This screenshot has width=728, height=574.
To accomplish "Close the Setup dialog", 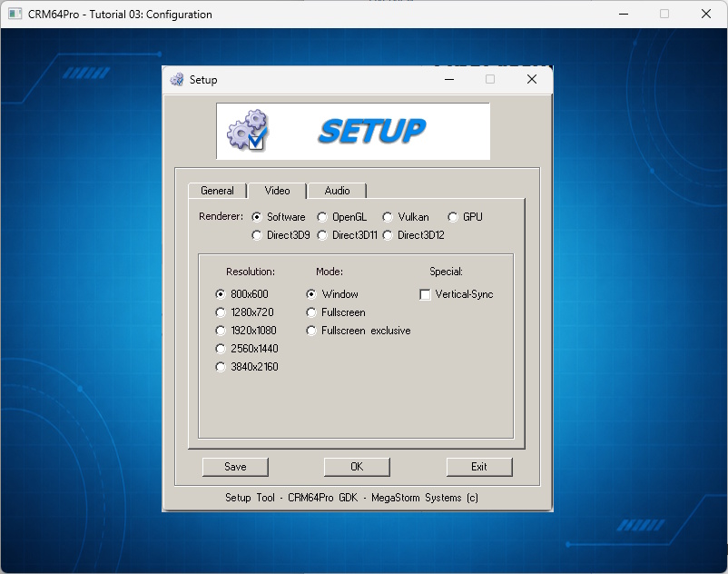I will pyautogui.click(x=532, y=79).
